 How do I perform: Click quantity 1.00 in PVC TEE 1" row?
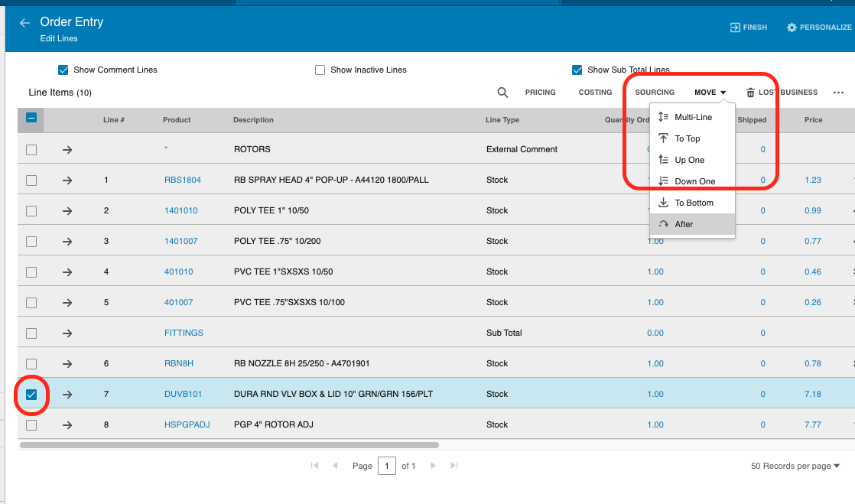click(x=655, y=272)
